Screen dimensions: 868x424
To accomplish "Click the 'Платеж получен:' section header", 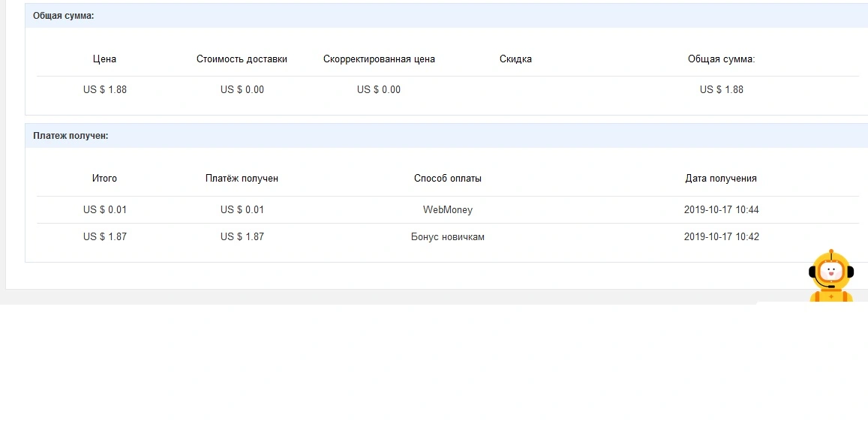I will [x=71, y=136].
